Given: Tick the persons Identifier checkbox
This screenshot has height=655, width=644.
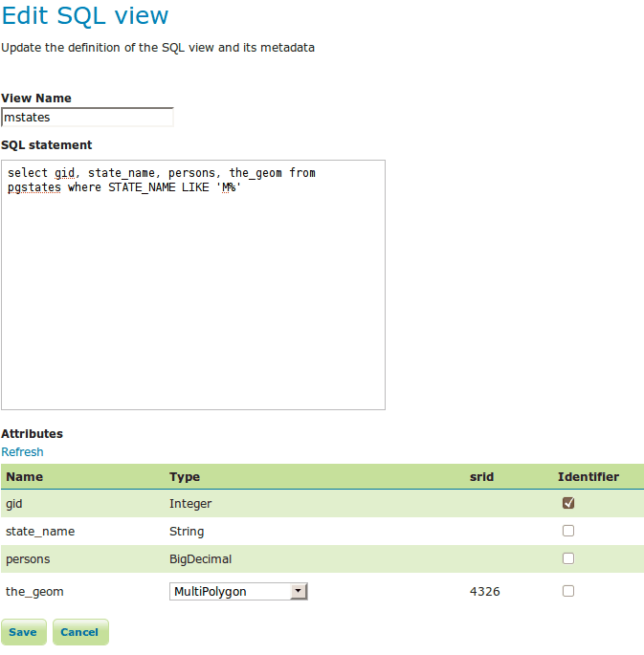Looking at the screenshot, I should click(x=568, y=558).
